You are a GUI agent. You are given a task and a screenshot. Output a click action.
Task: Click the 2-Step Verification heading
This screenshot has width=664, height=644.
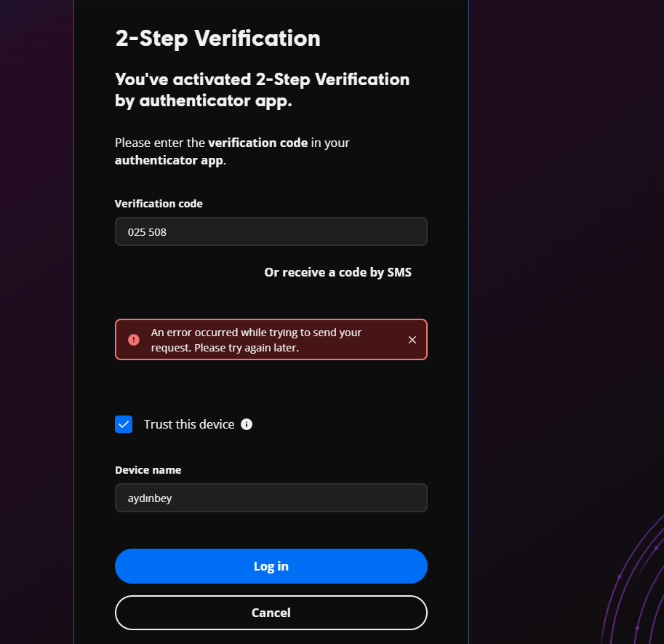coord(217,39)
